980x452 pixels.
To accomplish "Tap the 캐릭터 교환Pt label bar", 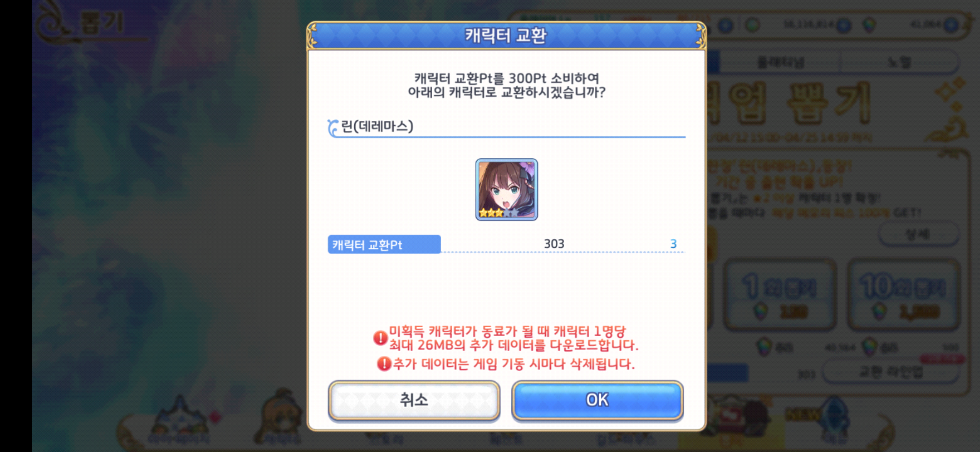I will [384, 244].
